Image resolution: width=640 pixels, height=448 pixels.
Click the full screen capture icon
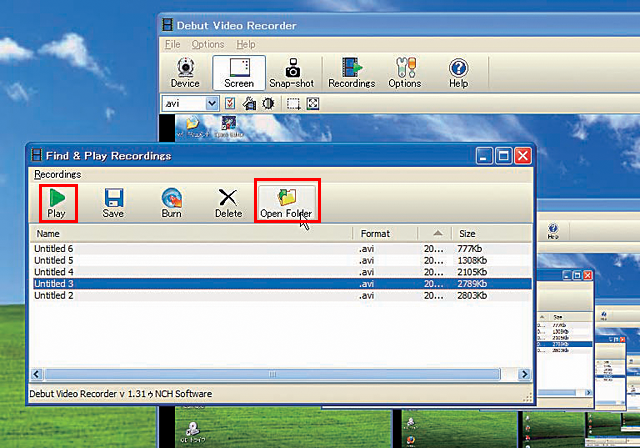313,104
